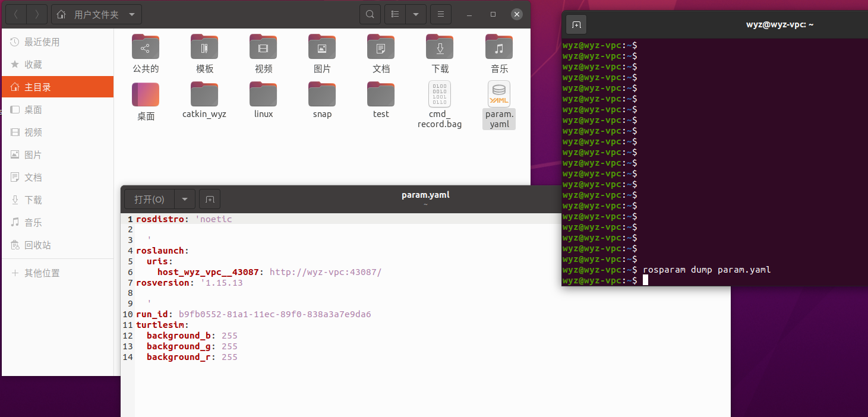Select the cmd_record.bag file
The height and width of the screenshot is (417, 868).
click(440, 105)
